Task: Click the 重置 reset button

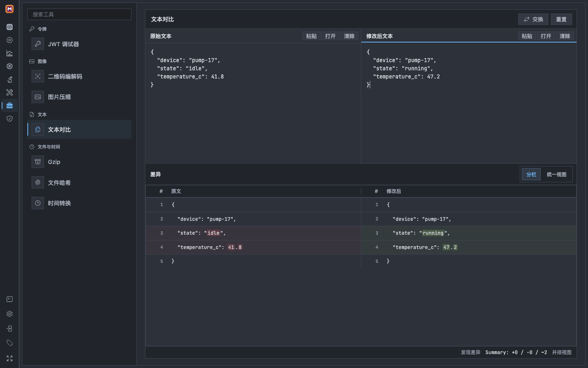Action: (x=561, y=19)
